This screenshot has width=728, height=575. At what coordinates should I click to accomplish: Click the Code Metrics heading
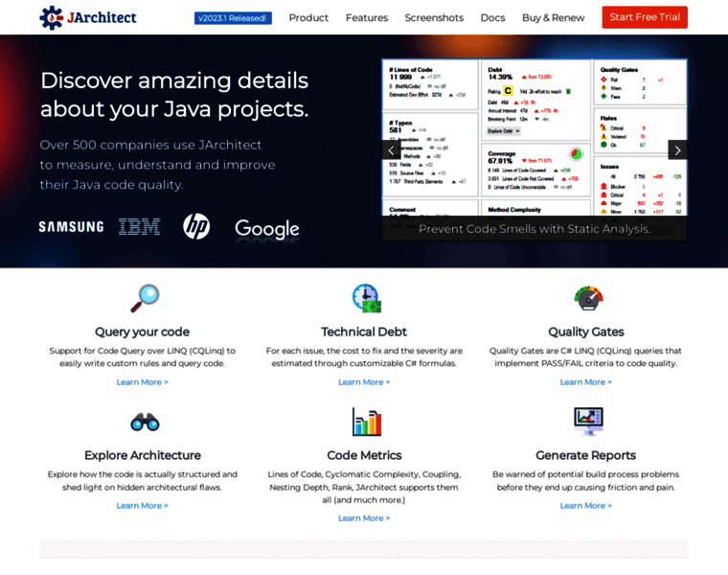[x=364, y=455]
